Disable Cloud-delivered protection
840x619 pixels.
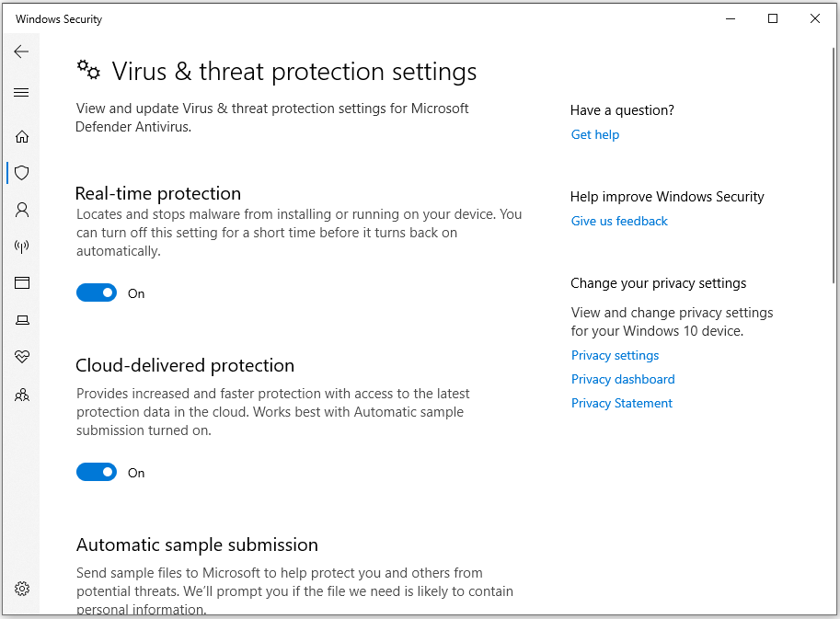[96, 471]
